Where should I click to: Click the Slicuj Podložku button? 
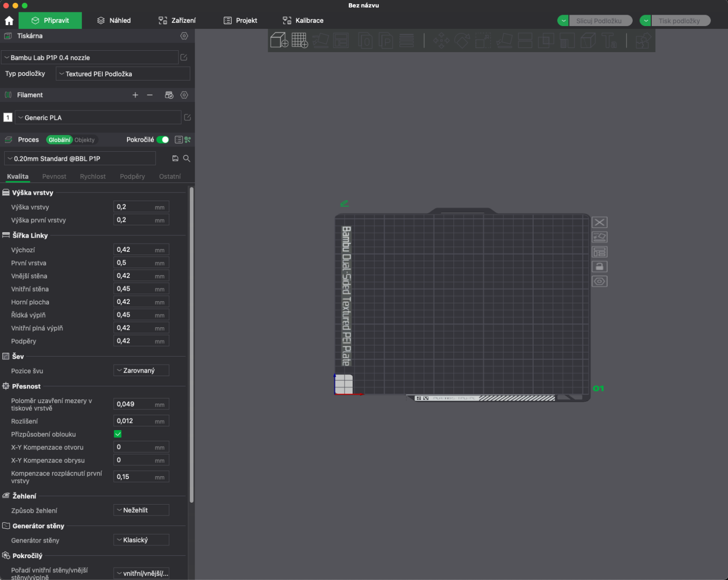pos(601,20)
